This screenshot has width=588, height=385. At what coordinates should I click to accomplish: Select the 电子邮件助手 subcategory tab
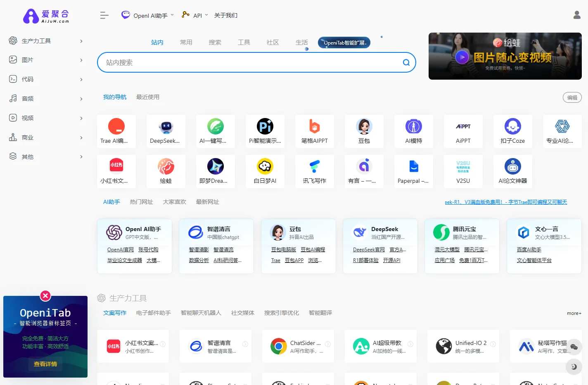154,313
